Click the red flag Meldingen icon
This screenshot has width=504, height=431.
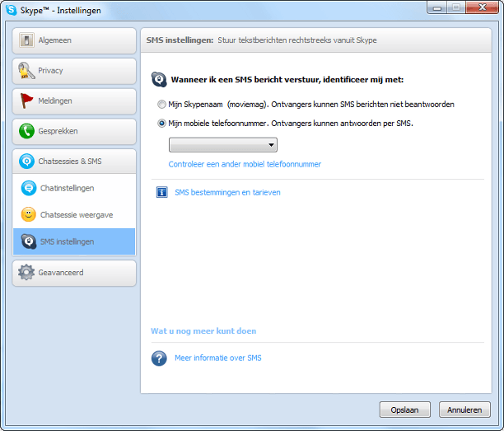pyautogui.click(x=26, y=101)
